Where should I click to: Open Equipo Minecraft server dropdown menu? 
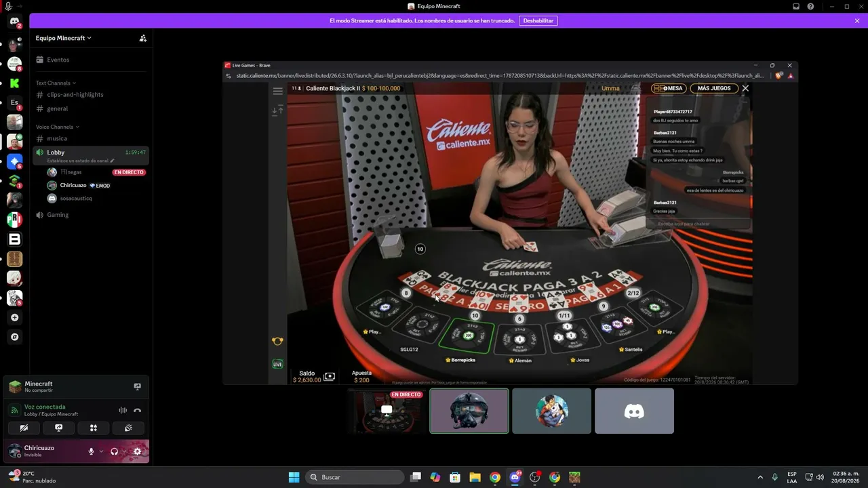click(x=64, y=39)
